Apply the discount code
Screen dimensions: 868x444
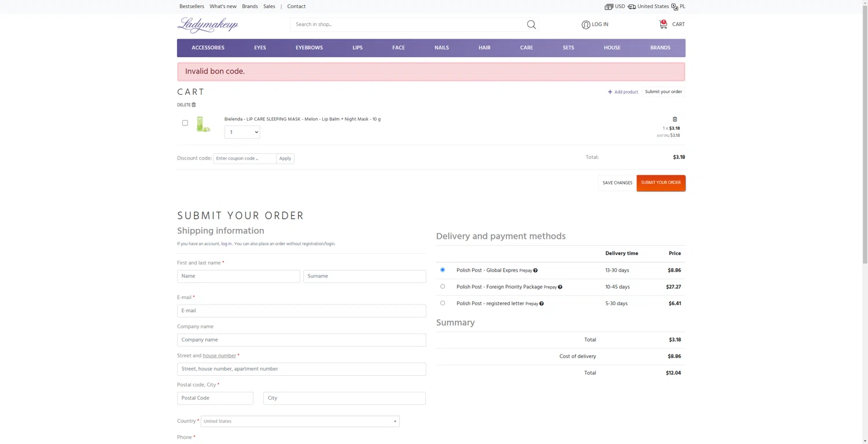[285, 158]
